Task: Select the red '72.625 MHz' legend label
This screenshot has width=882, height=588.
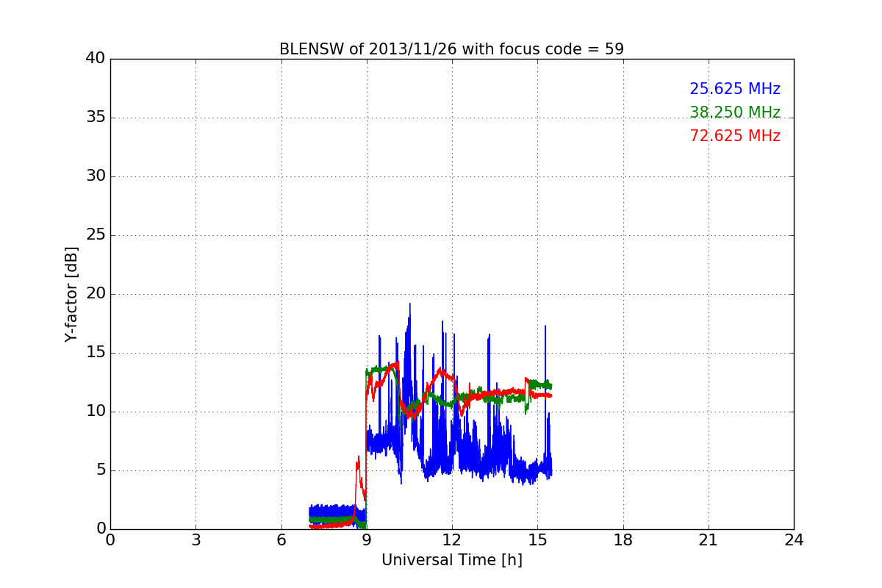Action: tap(735, 136)
